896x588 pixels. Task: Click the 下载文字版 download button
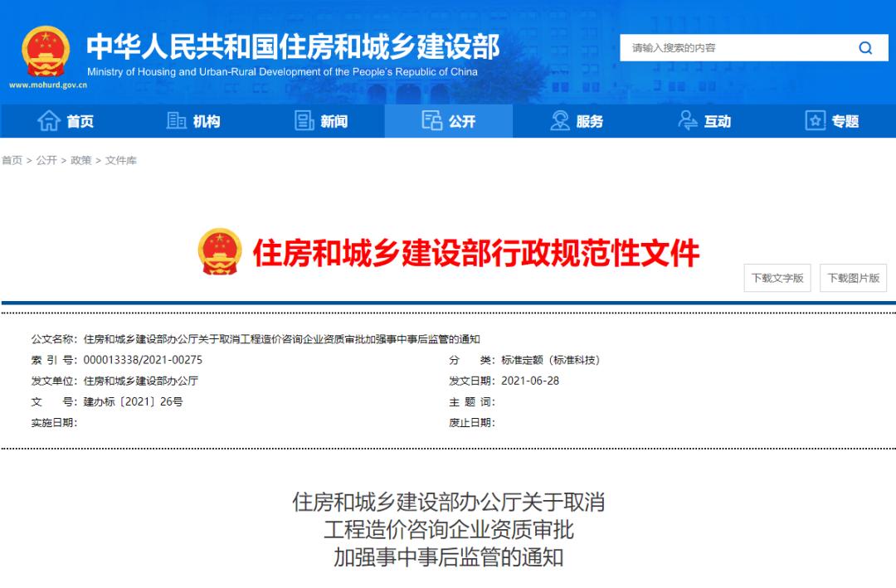(x=777, y=278)
